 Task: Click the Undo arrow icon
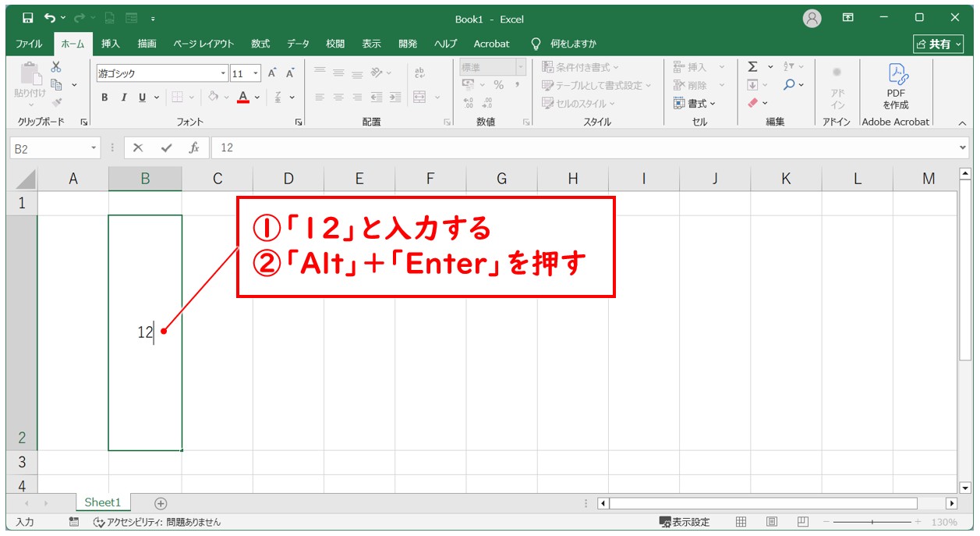coord(50,17)
